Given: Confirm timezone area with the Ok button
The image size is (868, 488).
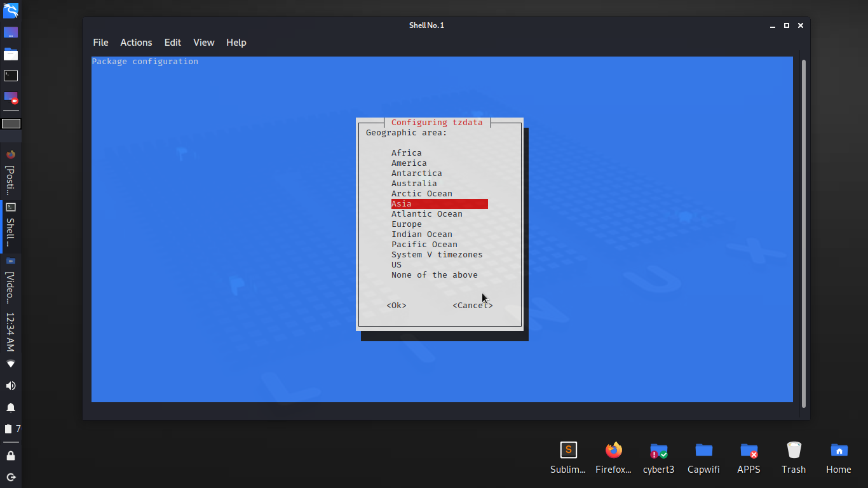Looking at the screenshot, I should 396,305.
